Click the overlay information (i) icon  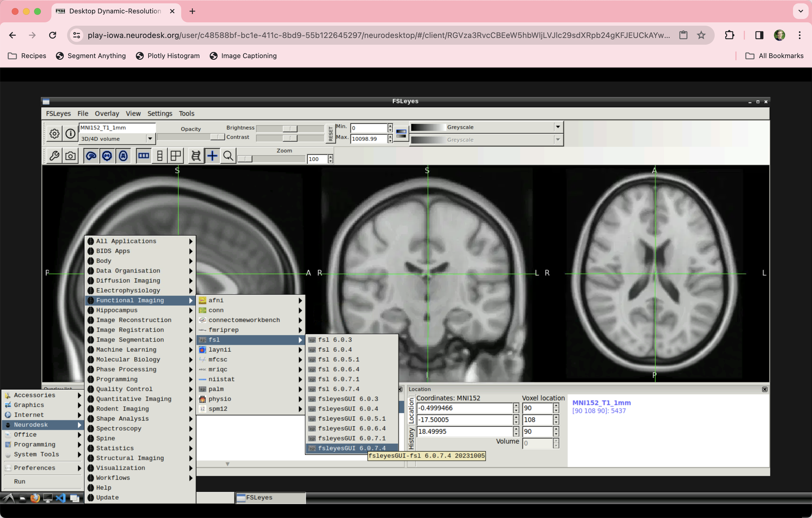coord(70,133)
